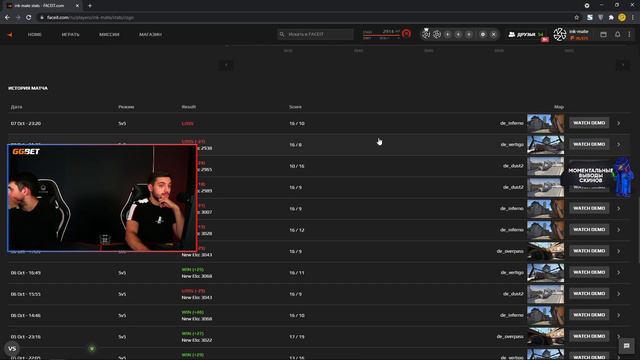Click the Chrome profile avatar

(x=622, y=18)
